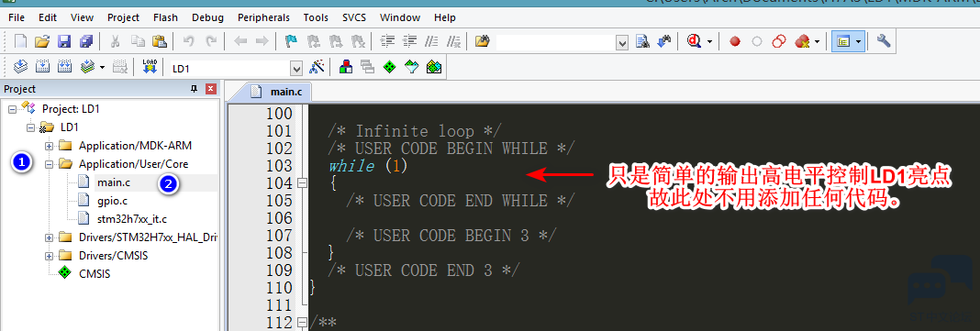Click into the find text input field
The height and width of the screenshot is (331, 980).
pos(555,42)
